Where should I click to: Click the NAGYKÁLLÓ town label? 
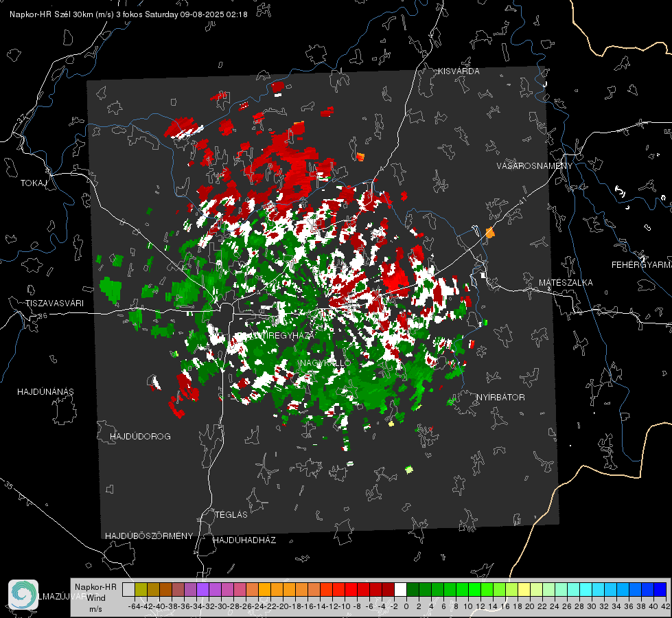[x=325, y=363]
